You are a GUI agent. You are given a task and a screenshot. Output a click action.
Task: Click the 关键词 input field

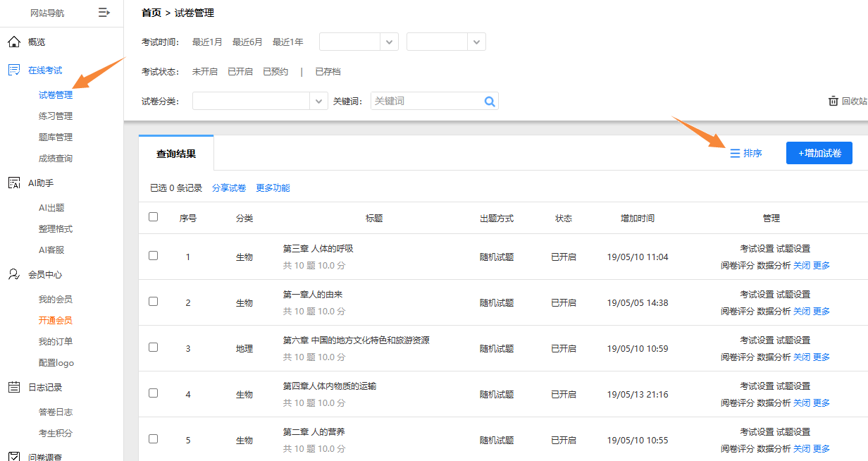pyautogui.click(x=426, y=102)
